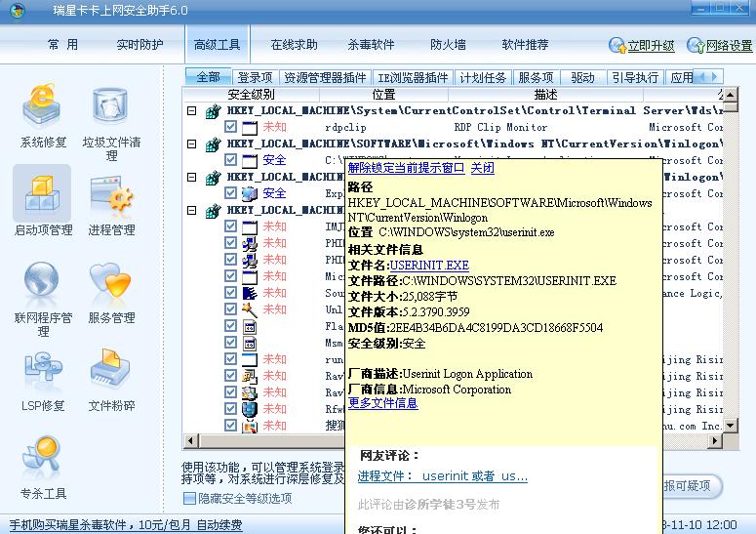Click the Unl entry tool icon
The image size is (756, 534).
pyautogui.click(x=250, y=309)
